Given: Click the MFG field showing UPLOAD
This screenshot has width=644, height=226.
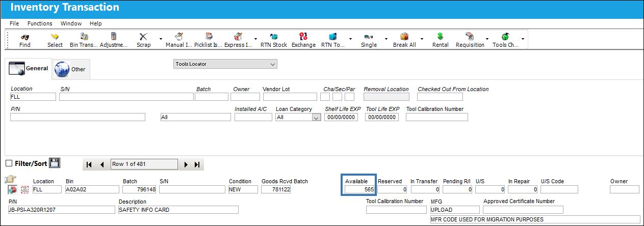Looking at the screenshot, I should (x=455, y=210).
